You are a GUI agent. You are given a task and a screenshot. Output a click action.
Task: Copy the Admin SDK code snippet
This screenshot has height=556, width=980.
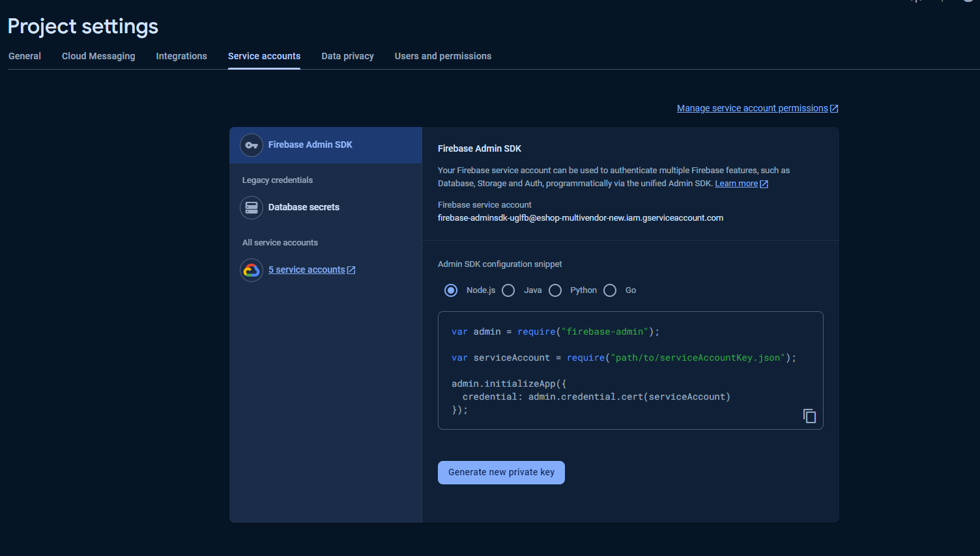click(809, 415)
